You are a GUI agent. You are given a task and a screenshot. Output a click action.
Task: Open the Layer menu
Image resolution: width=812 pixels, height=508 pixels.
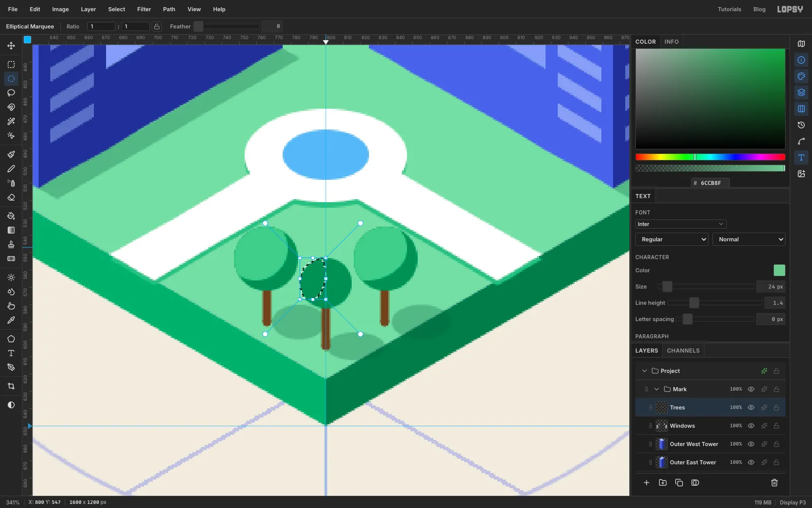point(88,9)
